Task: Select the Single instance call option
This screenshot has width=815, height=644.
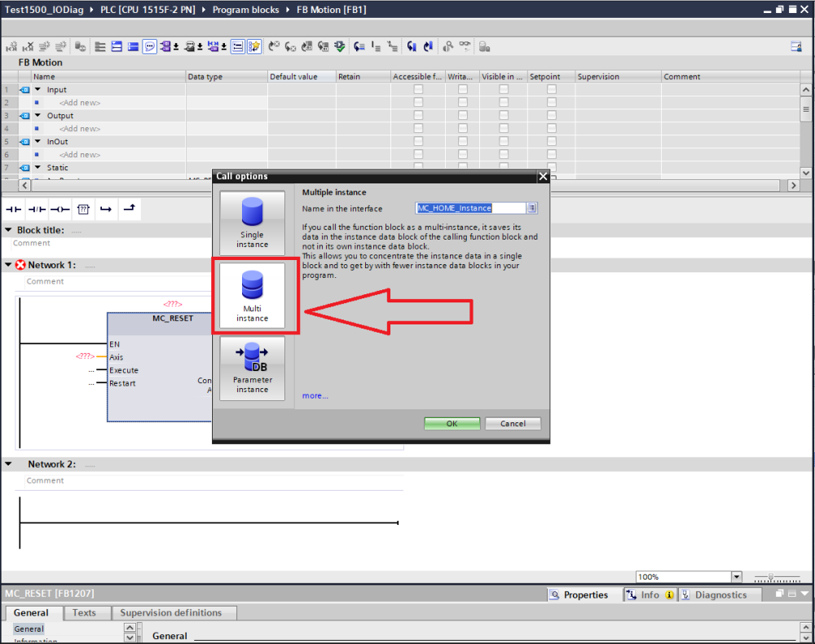Action: pyautogui.click(x=252, y=223)
